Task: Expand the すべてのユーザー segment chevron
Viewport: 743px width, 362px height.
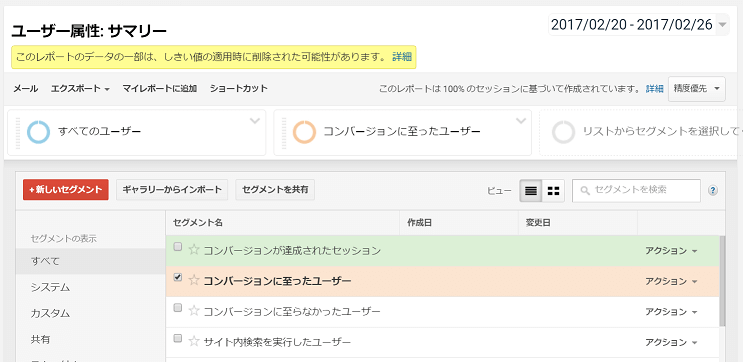Action: coord(255,121)
